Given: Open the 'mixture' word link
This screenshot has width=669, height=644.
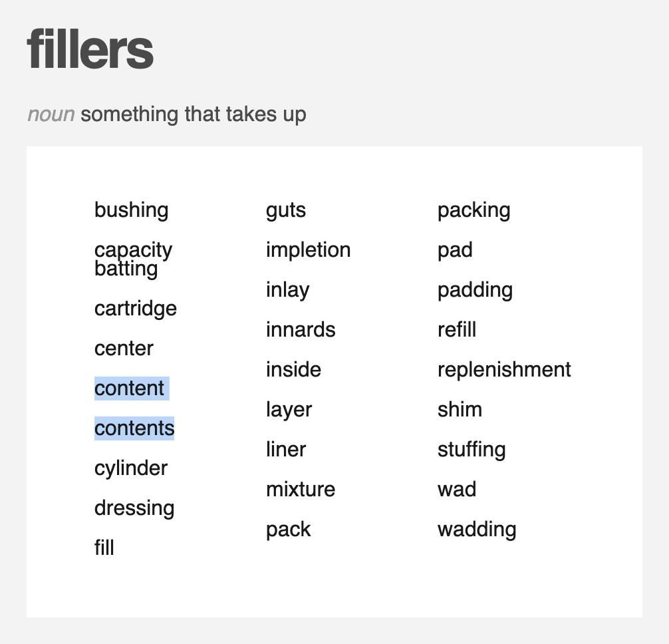Looking at the screenshot, I should point(301,489).
